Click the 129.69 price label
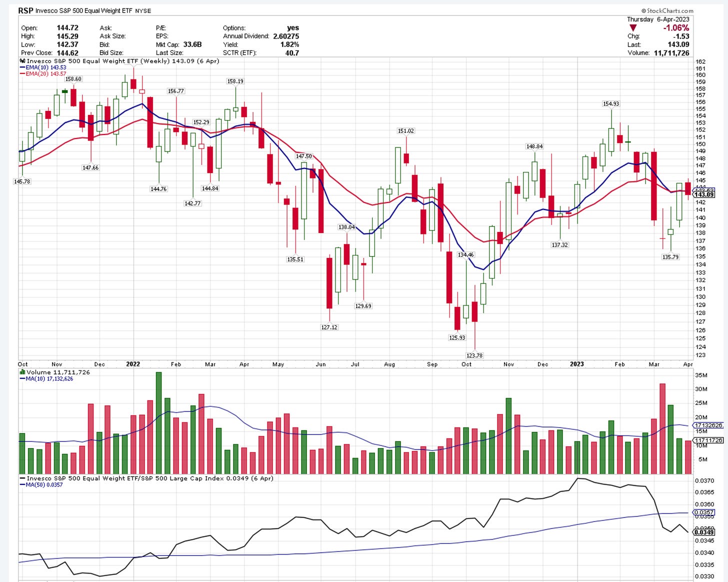The width and height of the screenshot is (728, 582). click(363, 306)
